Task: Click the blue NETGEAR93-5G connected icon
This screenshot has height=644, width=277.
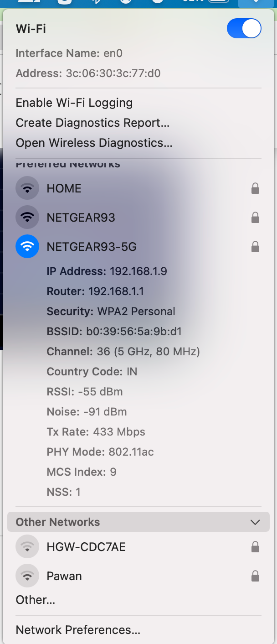Action: pyautogui.click(x=27, y=247)
